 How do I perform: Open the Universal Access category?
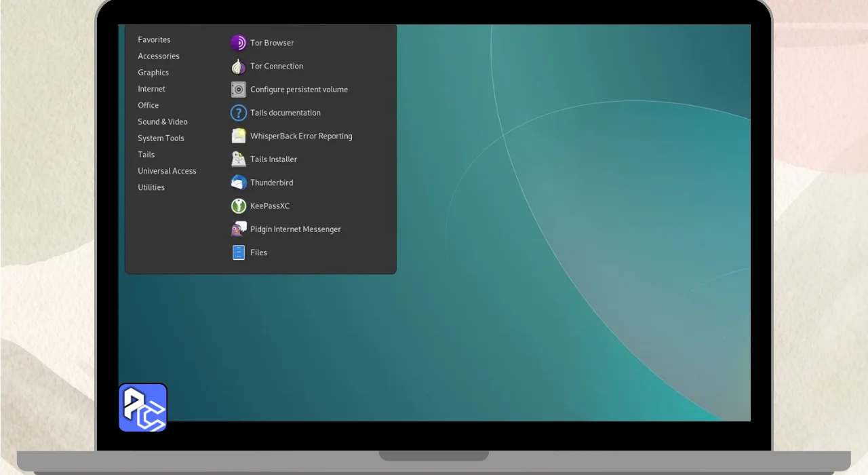pyautogui.click(x=167, y=171)
